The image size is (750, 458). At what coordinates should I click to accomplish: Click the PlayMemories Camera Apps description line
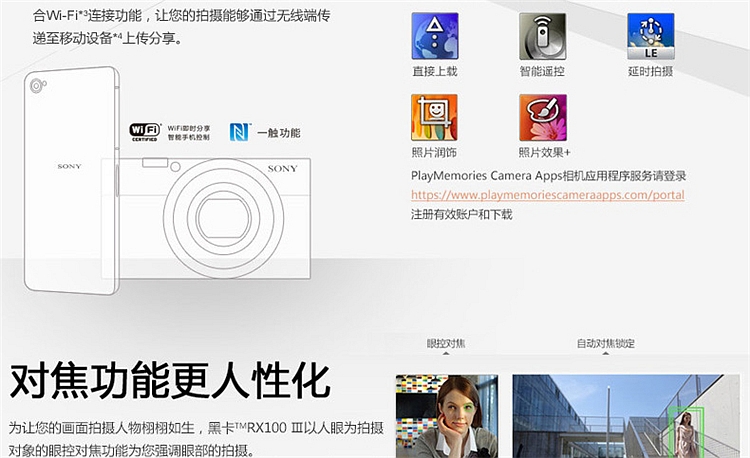(x=549, y=176)
